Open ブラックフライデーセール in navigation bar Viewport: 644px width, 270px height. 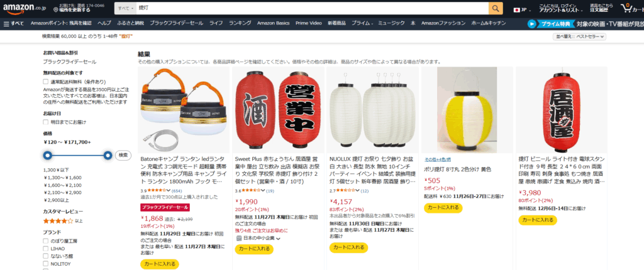[176, 23]
